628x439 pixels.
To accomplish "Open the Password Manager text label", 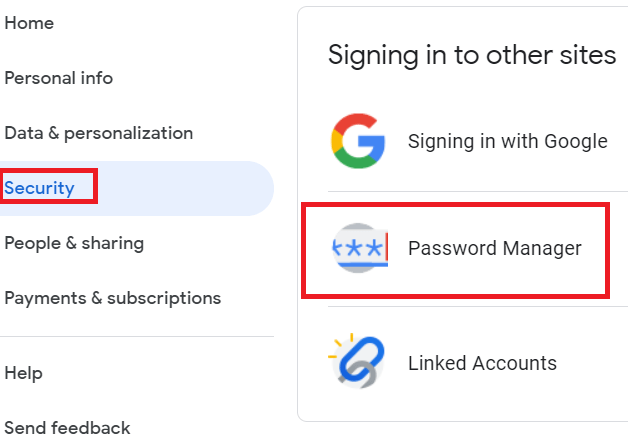I will [494, 249].
